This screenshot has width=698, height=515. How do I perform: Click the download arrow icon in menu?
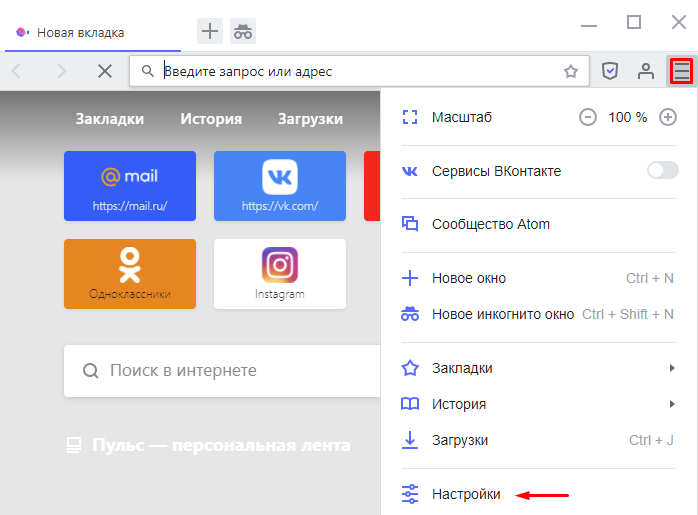tap(410, 440)
